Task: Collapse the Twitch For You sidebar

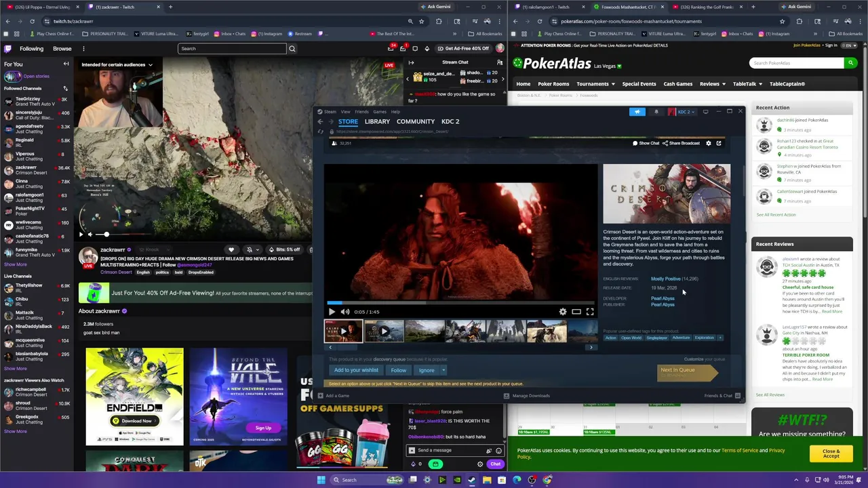Action: point(66,64)
